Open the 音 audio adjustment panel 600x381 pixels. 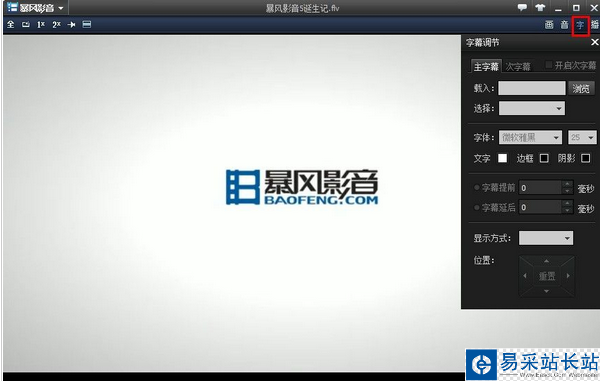tap(564, 25)
